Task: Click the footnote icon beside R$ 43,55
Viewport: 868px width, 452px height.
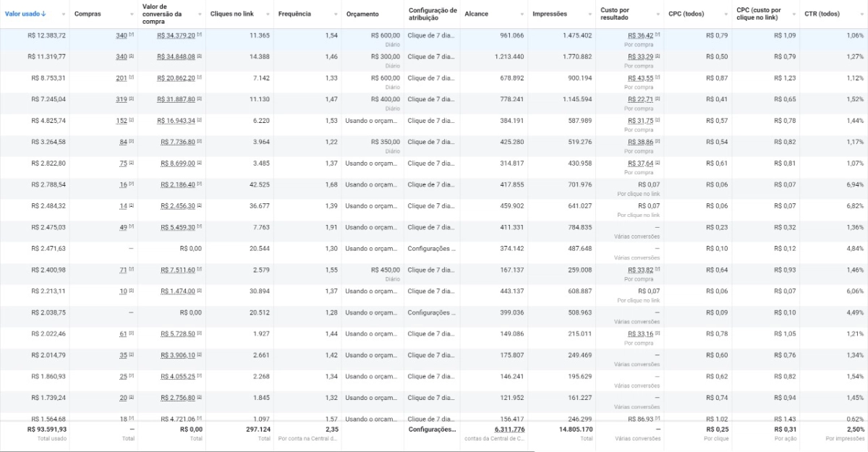Action: [x=658, y=77]
